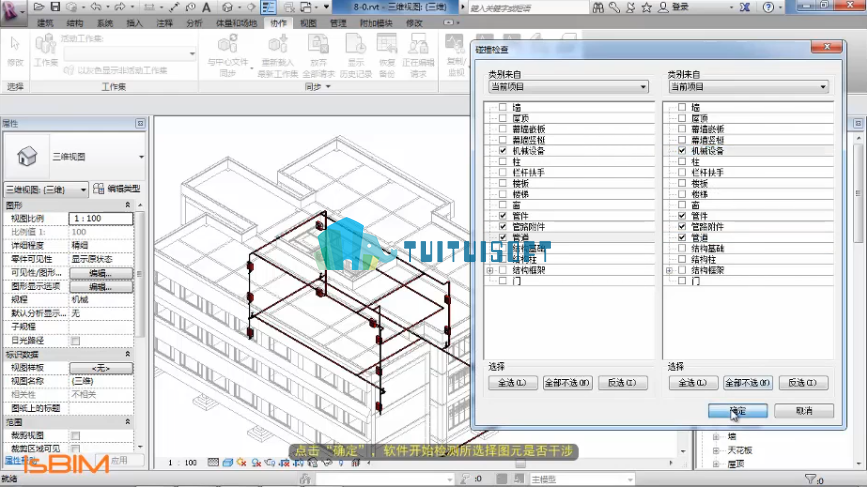
Task: Open the 分析 ribbon tab
Action: [194, 23]
